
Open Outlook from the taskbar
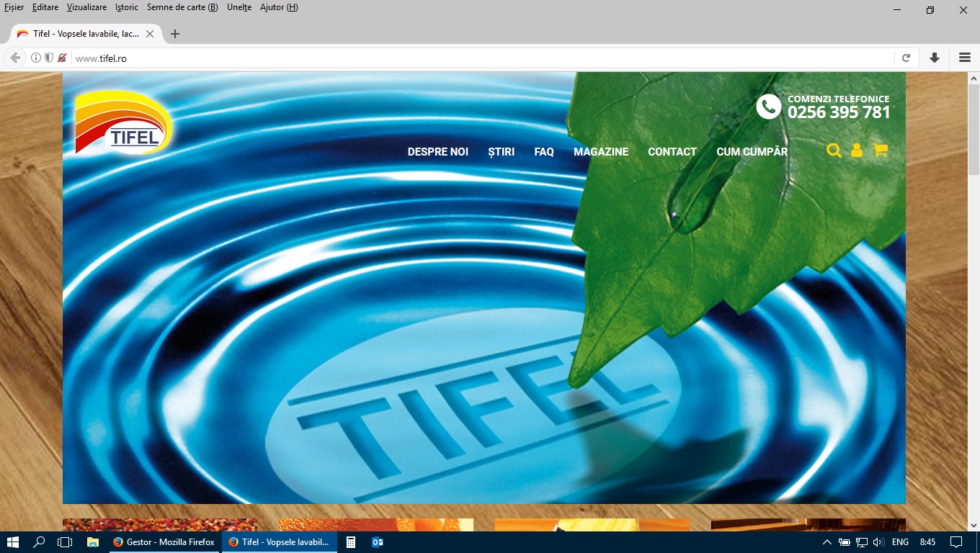pyautogui.click(x=377, y=542)
